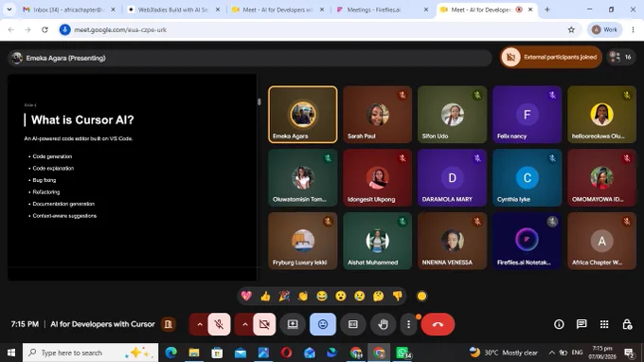
Task: Open host controls lock icon
Action: point(627,324)
